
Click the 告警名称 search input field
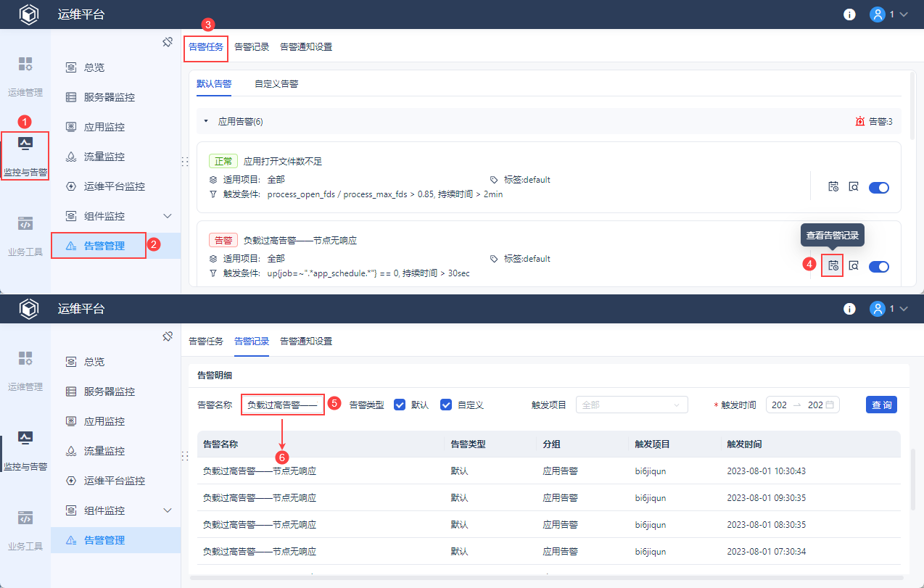(283, 405)
